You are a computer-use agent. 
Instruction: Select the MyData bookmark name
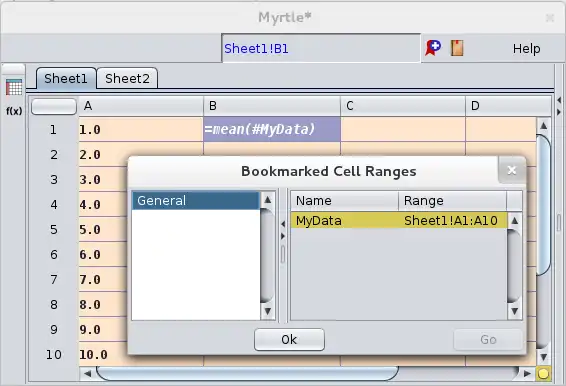click(x=319, y=220)
